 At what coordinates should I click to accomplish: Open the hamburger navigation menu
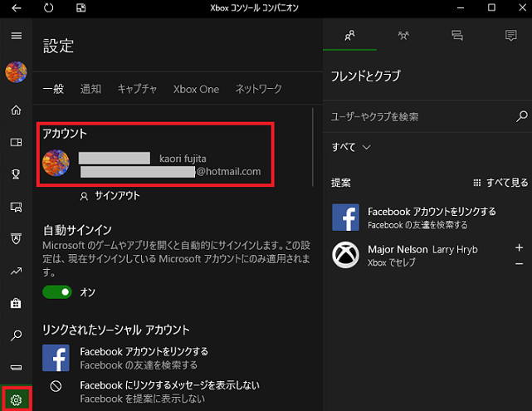point(16,36)
